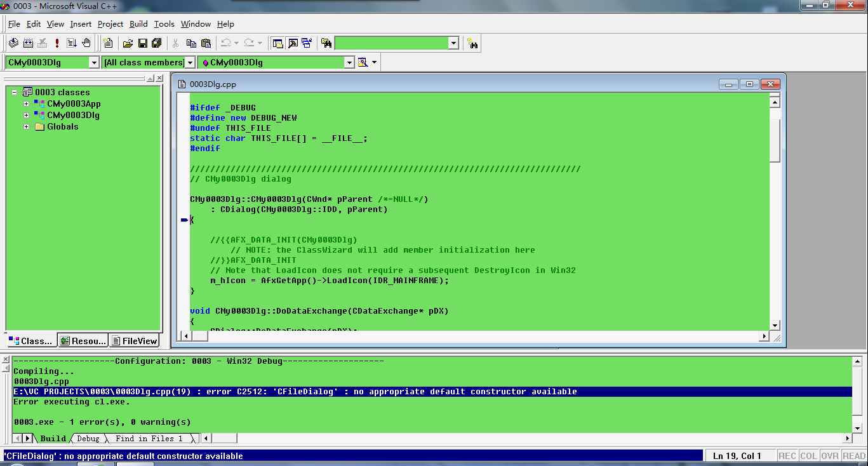Click the Build toolbar icon
The width and height of the screenshot is (868, 466).
pos(28,43)
